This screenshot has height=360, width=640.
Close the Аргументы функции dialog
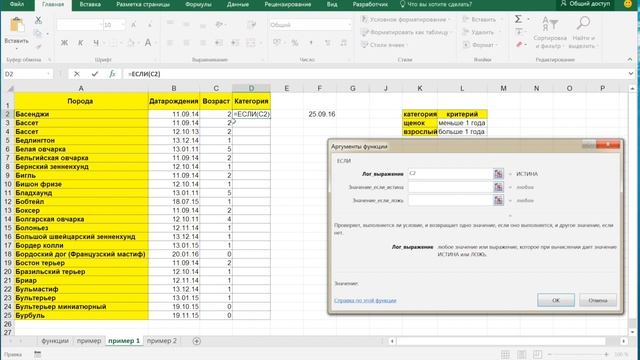(x=608, y=144)
